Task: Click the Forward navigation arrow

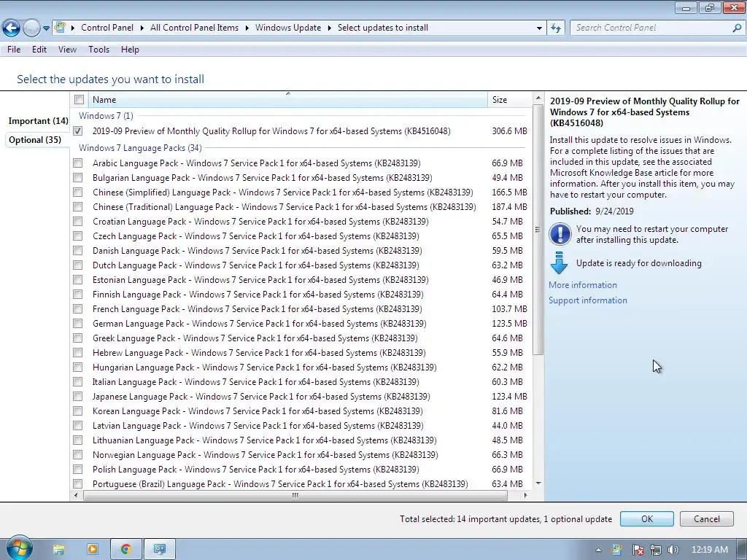Action: 31,28
